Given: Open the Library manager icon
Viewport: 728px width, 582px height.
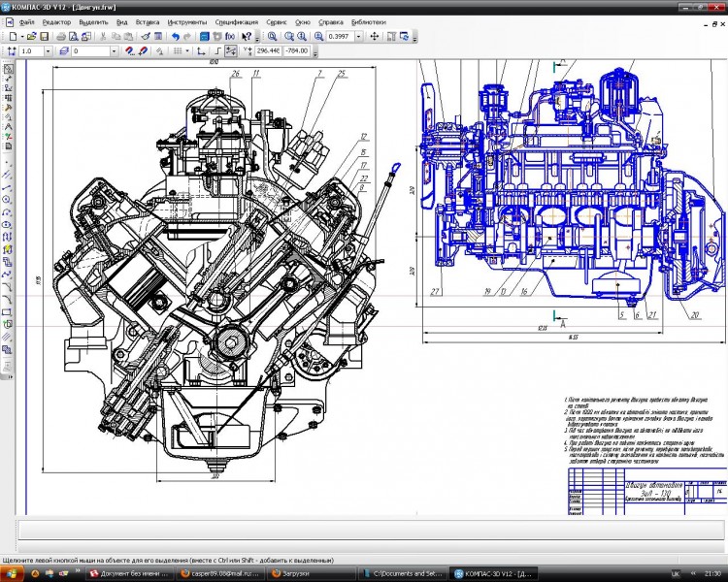Looking at the screenshot, I should point(204,36).
